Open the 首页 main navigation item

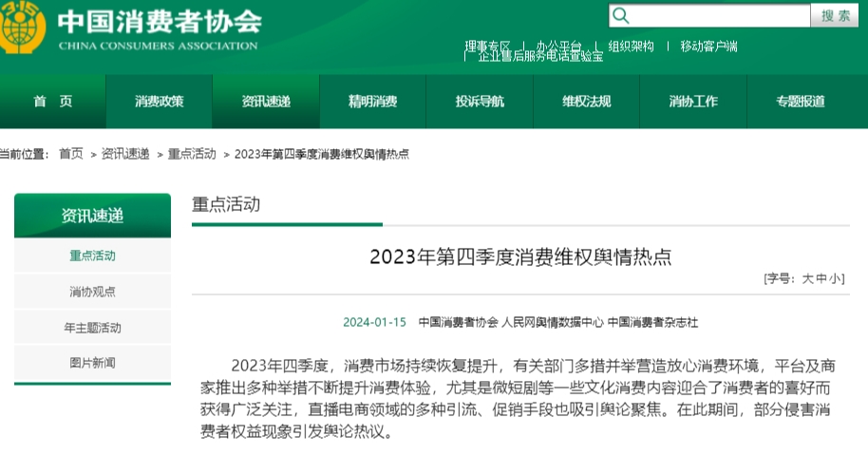click(x=52, y=102)
